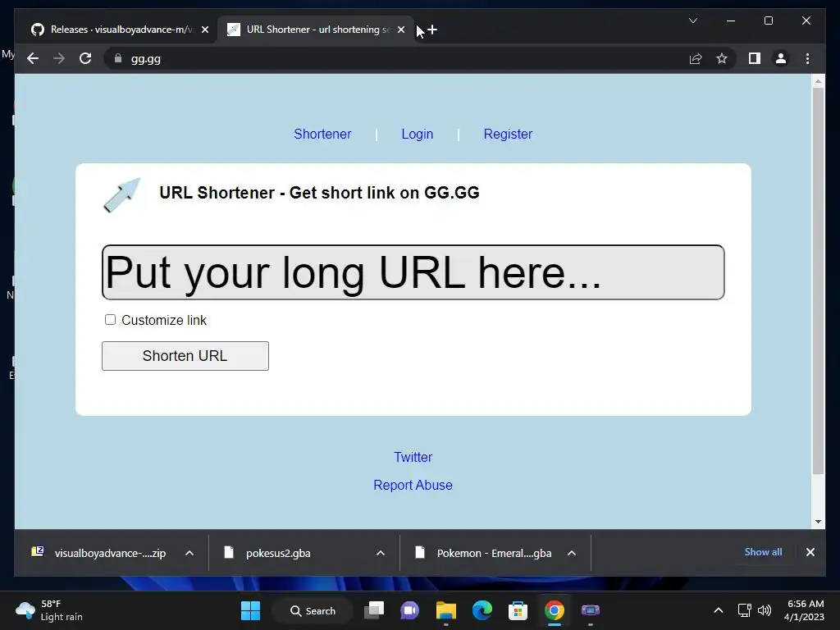Screen dimensions: 840x630
Task: Expand options for Pokemon Emerald download
Action: point(572,553)
